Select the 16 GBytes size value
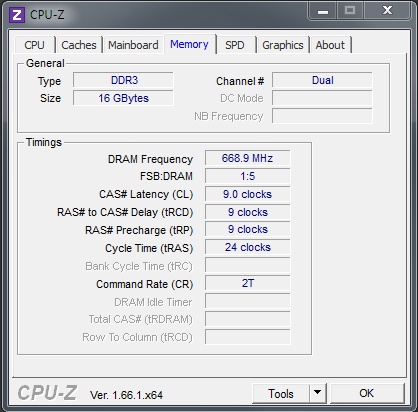418x412 pixels. pyautogui.click(x=123, y=98)
